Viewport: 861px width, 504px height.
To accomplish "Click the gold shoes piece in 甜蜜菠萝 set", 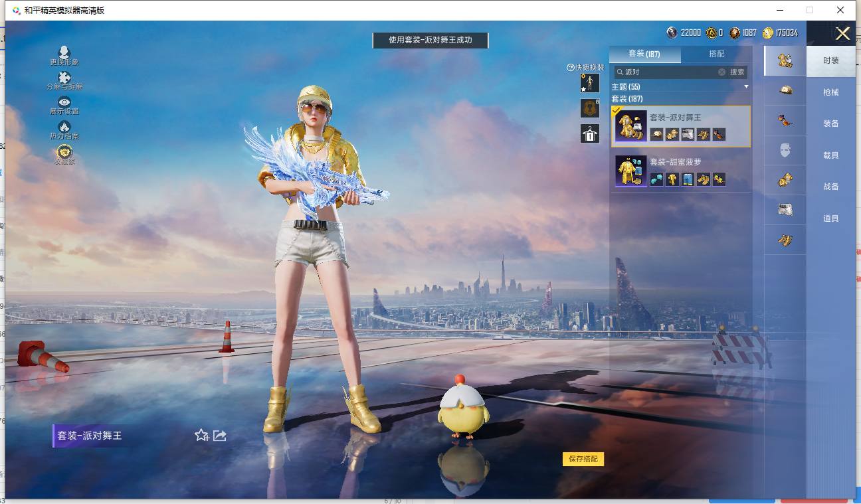I will coord(703,179).
